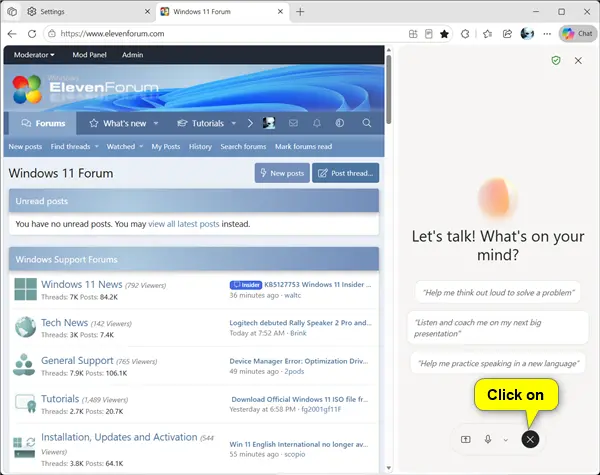
Task: Expand the microphone options chevron
Action: pos(506,440)
